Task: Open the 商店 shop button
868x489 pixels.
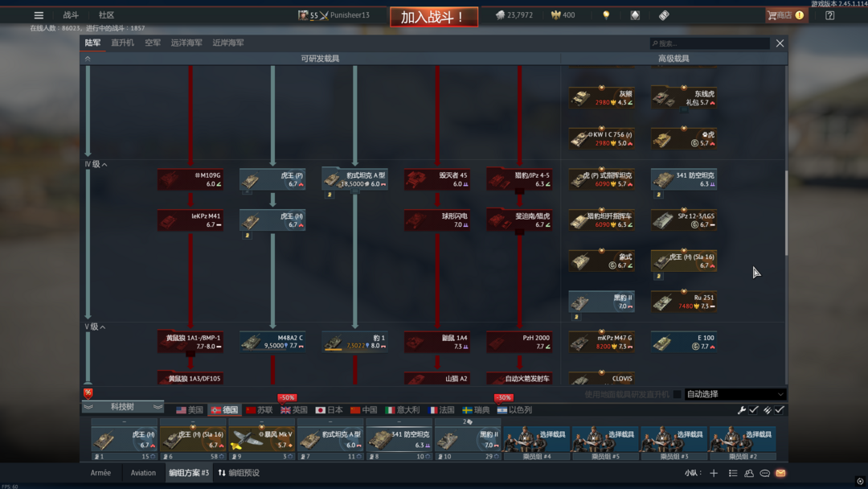Action: [786, 15]
